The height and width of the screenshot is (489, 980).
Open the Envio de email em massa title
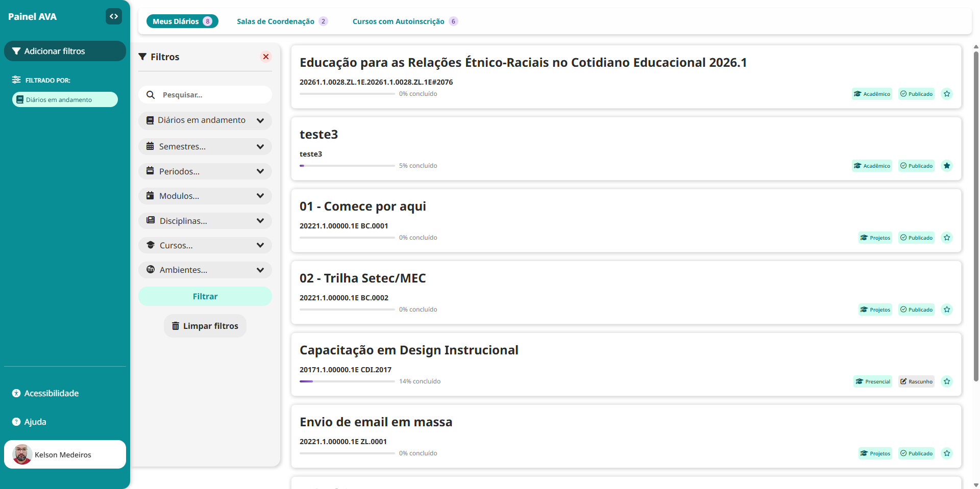tap(376, 422)
